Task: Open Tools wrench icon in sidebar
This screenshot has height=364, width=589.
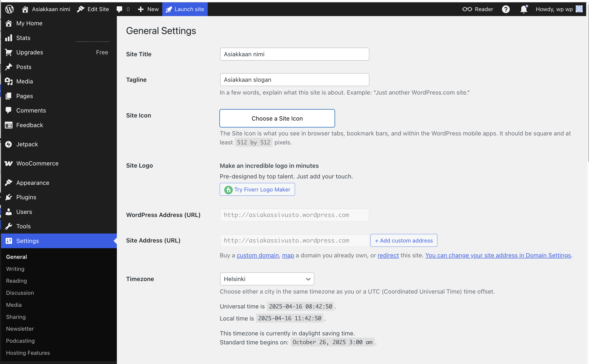Action: 9,226
